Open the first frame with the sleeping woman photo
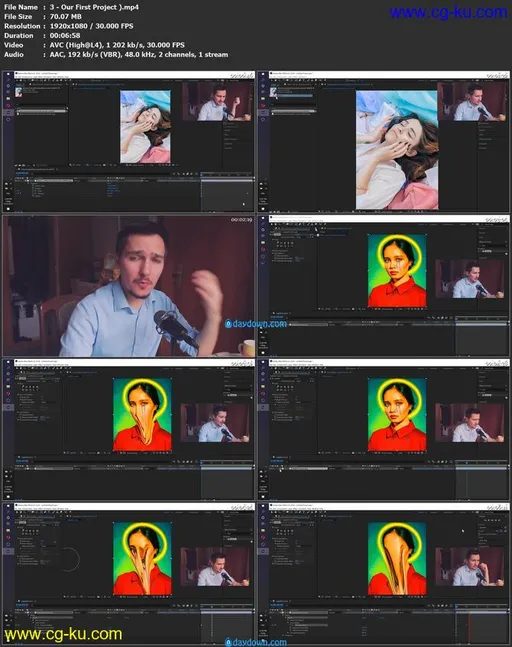 click(129, 141)
